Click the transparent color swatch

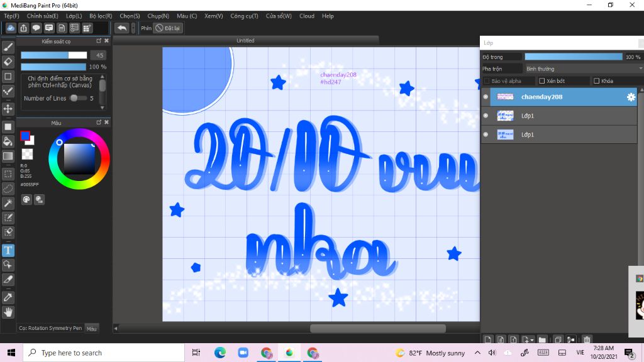tap(27, 154)
